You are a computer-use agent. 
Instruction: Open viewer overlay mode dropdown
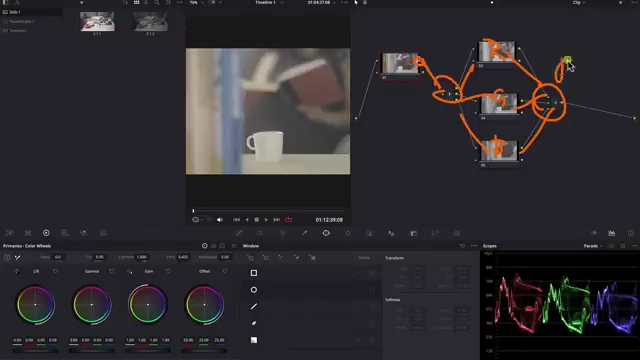pos(198,220)
